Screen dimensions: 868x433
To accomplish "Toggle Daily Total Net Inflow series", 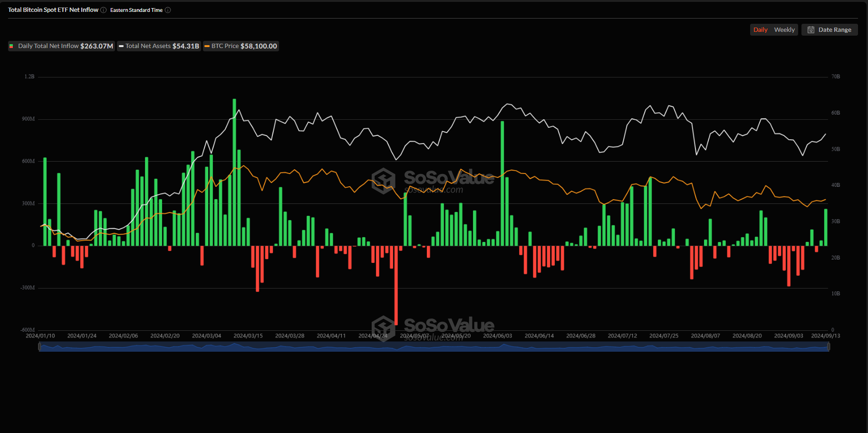I will pos(62,46).
